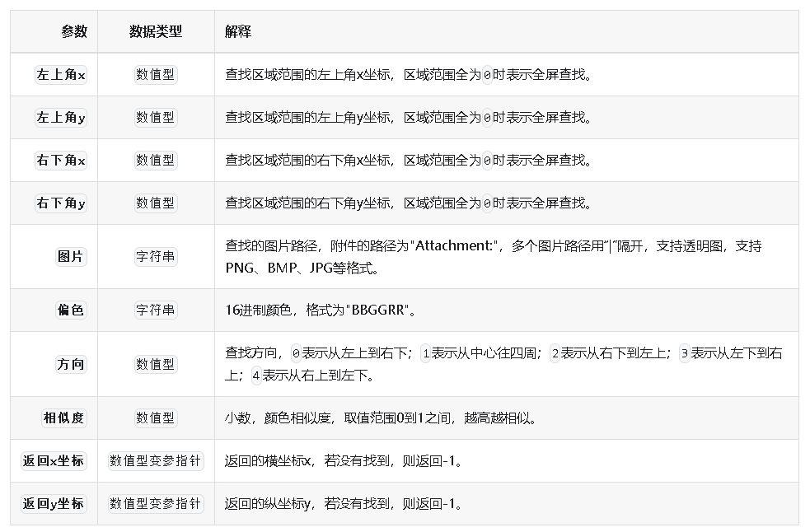Click 字符串 in the 图片 row
The image size is (810, 532).
click(x=156, y=256)
